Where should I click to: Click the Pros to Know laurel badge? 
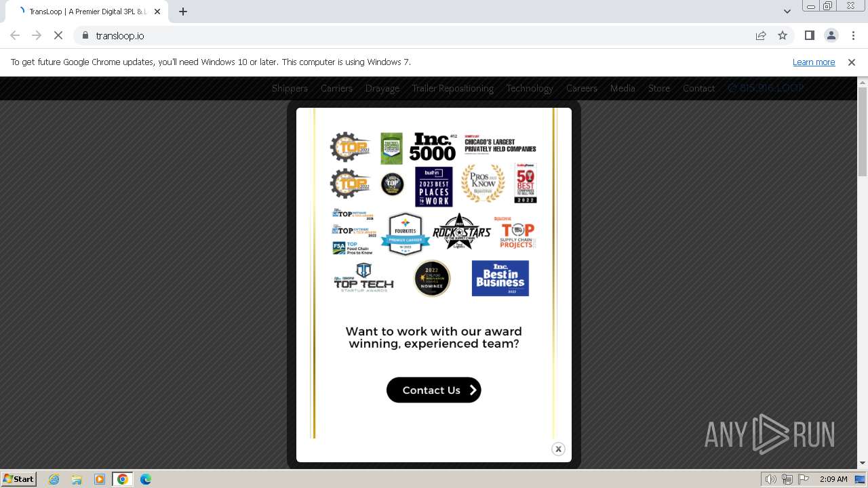(483, 184)
